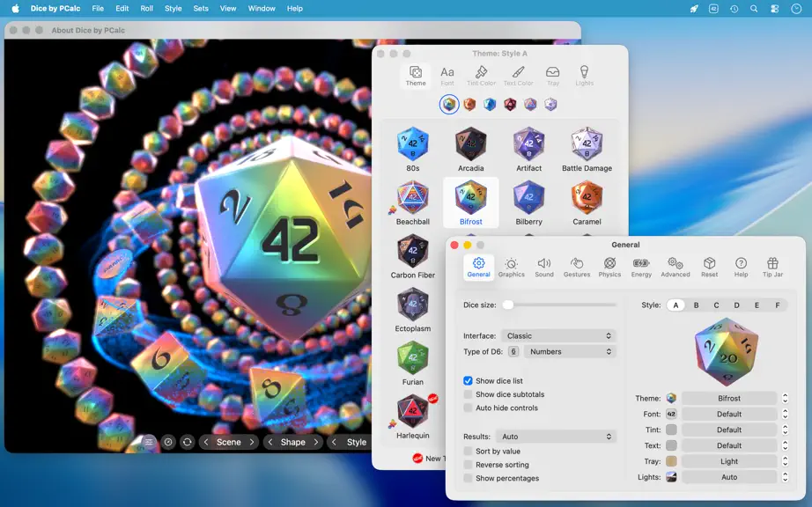Go to next Scene with right arrow
812x507 pixels.
[x=252, y=443]
